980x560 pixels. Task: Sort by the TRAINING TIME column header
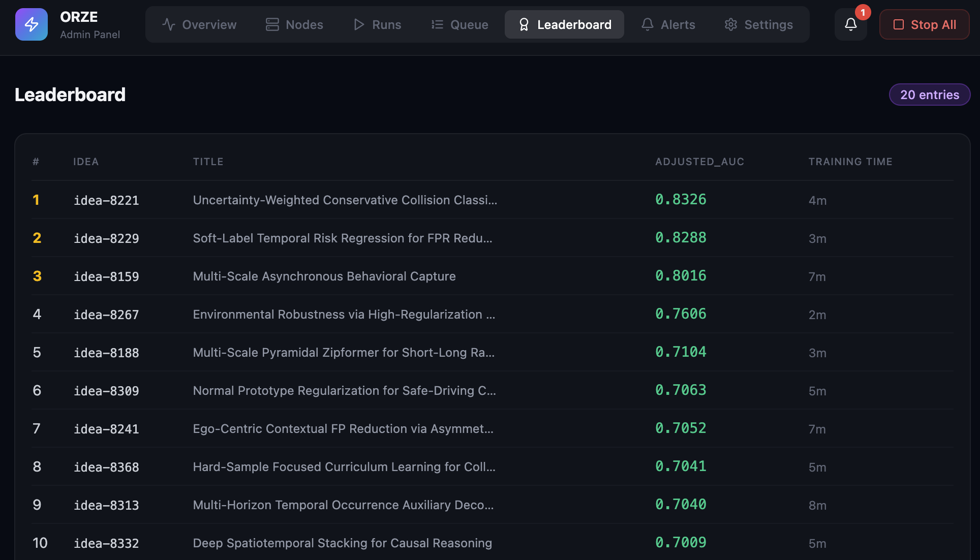tap(850, 162)
